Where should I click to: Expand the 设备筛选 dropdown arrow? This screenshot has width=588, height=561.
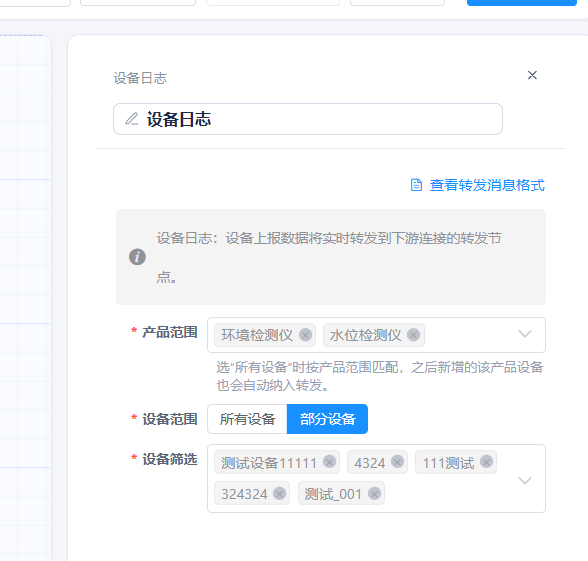[525, 480]
